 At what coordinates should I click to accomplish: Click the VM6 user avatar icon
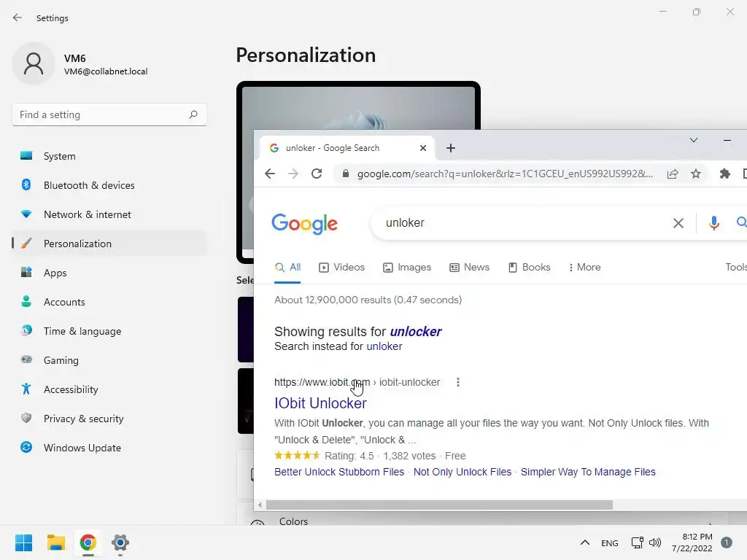(x=34, y=63)
